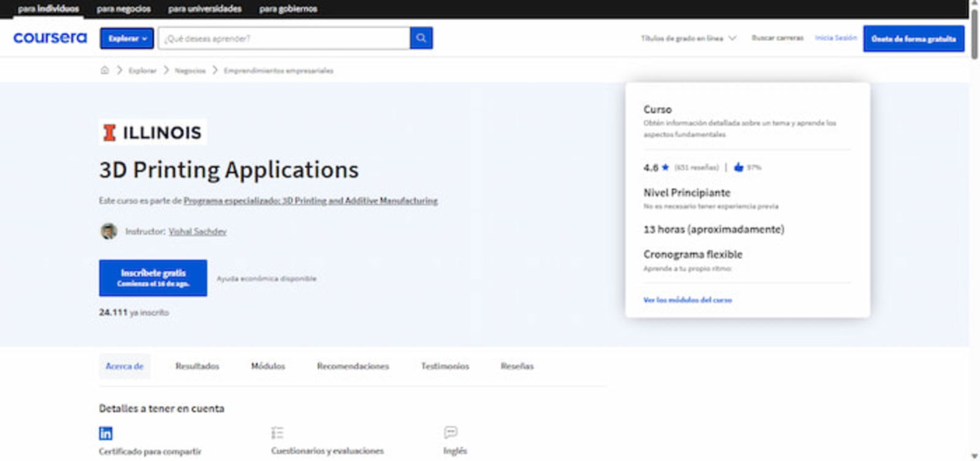Expand the Explorar dropdown button

(x=127, y=38)
